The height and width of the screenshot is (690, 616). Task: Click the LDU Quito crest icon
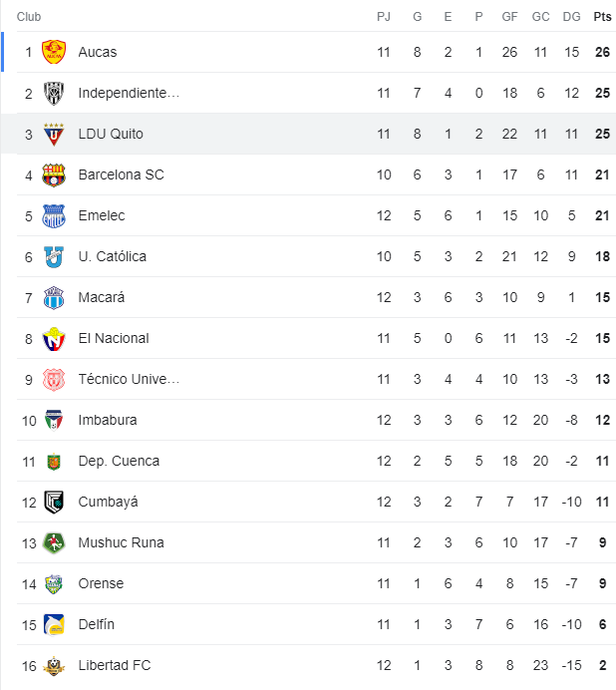[x=54, y=134]
